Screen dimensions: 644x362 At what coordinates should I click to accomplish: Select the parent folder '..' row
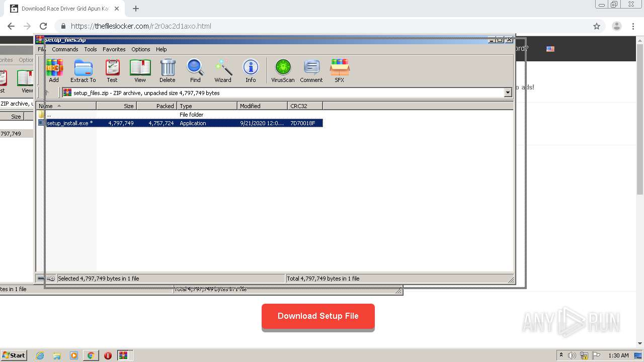180,115
